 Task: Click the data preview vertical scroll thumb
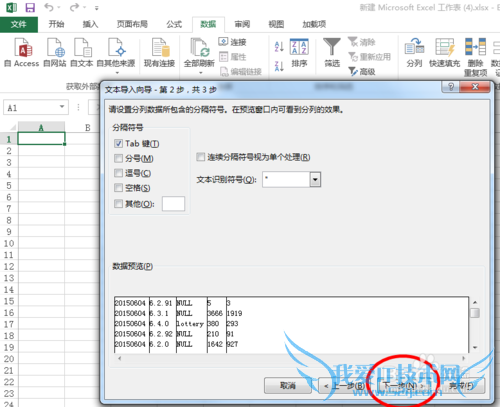[x=475, y=313]
